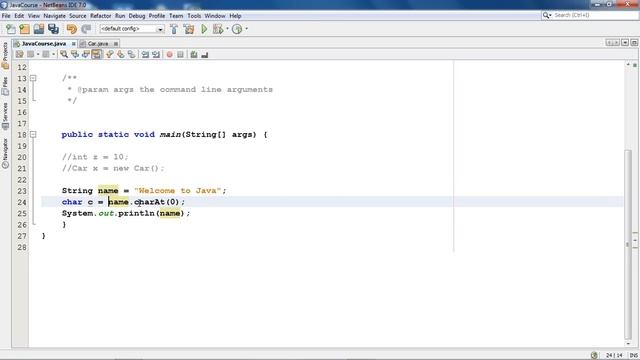Image resolution: width=640 pixels, height=360 pixels.
Task: Open the Edit menu
Action: [19, 16]
